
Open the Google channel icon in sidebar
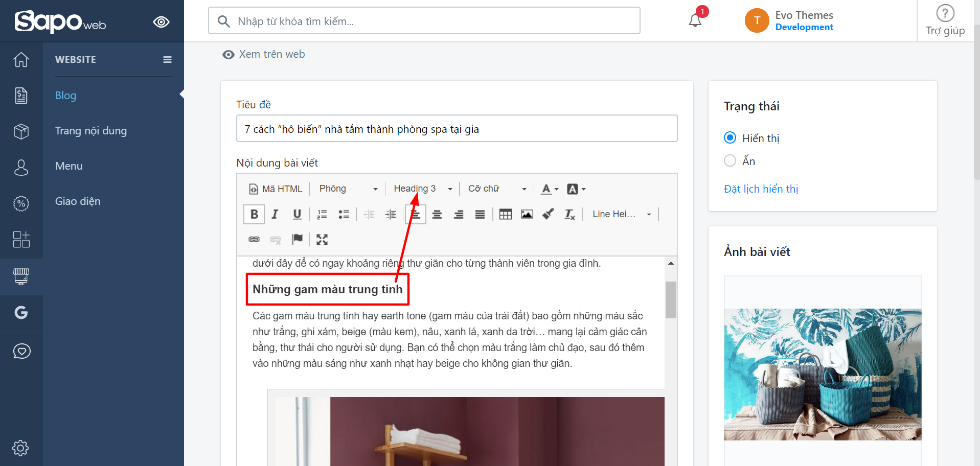click(21, 312)
